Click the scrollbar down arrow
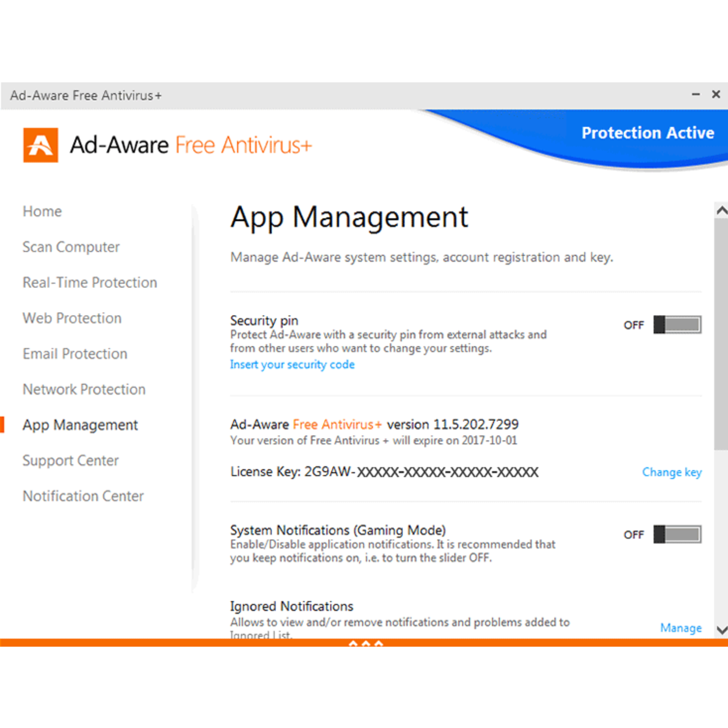 [721, 630]
